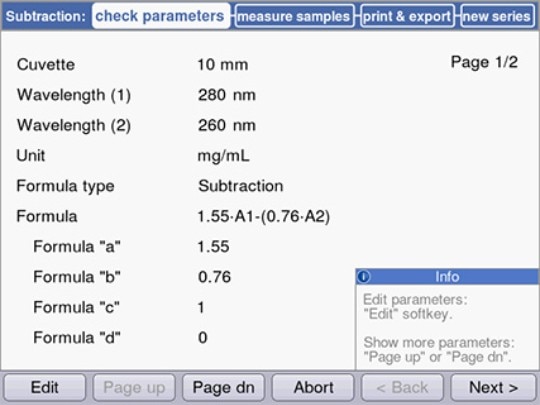Select the Wavelength (1) 280 nm value
This screenshot has width=540, height=405.
point(227,95)
